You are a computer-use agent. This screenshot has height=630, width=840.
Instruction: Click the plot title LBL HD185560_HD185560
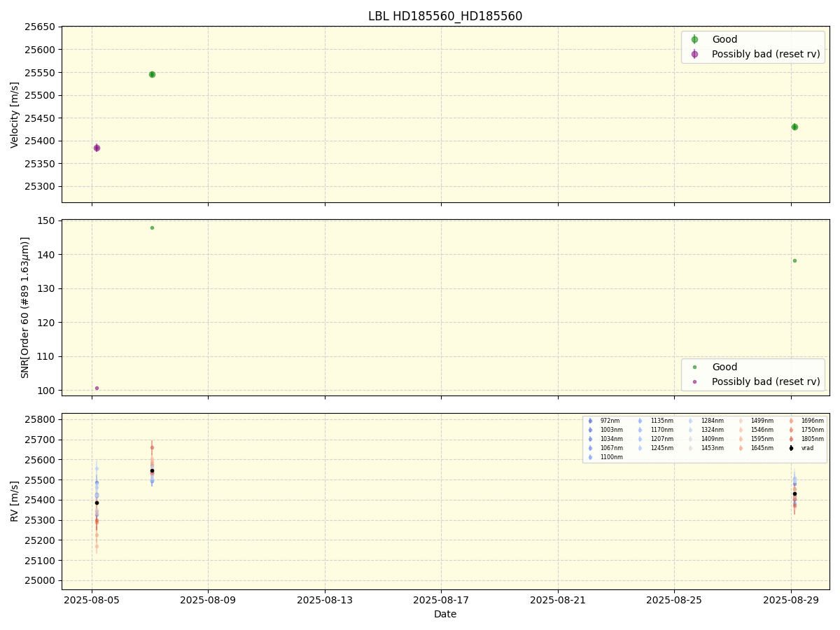445,16
